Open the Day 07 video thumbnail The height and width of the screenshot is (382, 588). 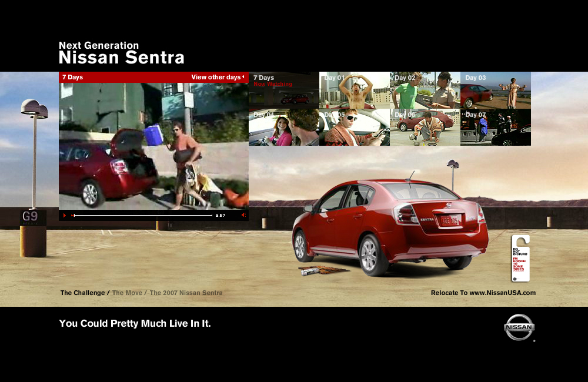[495, 127]
